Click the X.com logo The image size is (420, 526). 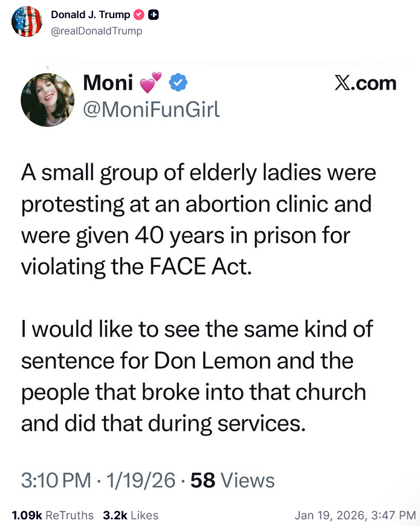click(366, 83)
